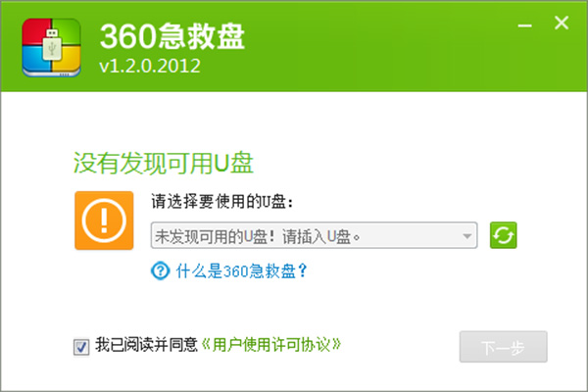Viewport: 588px width, 392px height.
Task: Click the white exclamation mark inside orange icon
Action: [104, 220]
